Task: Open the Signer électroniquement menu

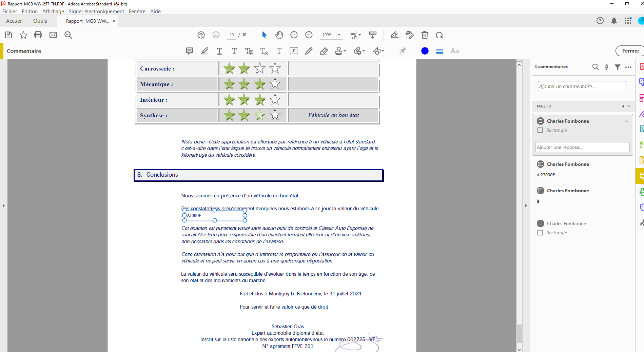Action: 96,12
